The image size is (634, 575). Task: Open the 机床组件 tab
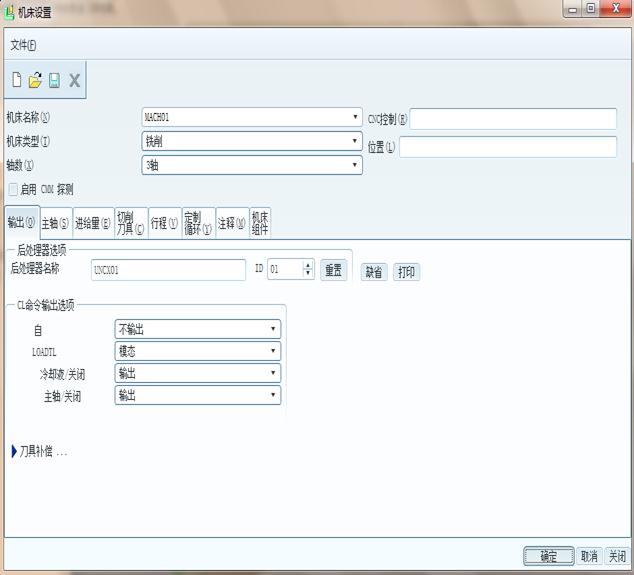tap(259, 222)
